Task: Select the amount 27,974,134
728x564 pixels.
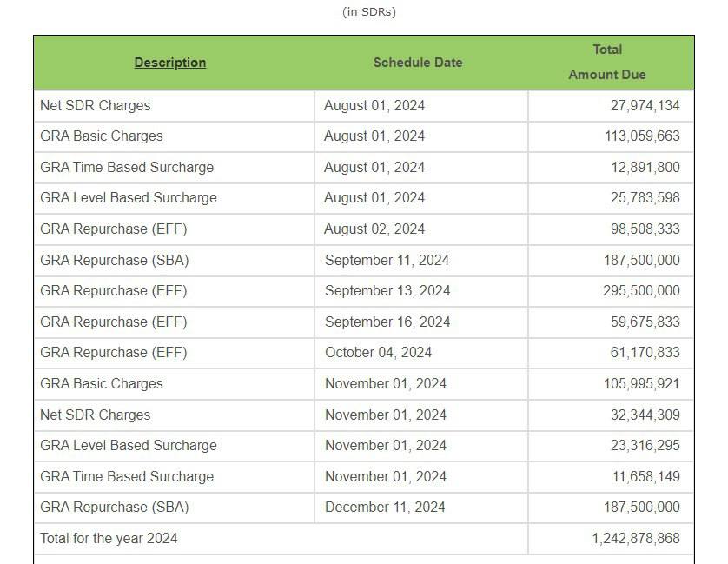Action: [x=645, y=105]
